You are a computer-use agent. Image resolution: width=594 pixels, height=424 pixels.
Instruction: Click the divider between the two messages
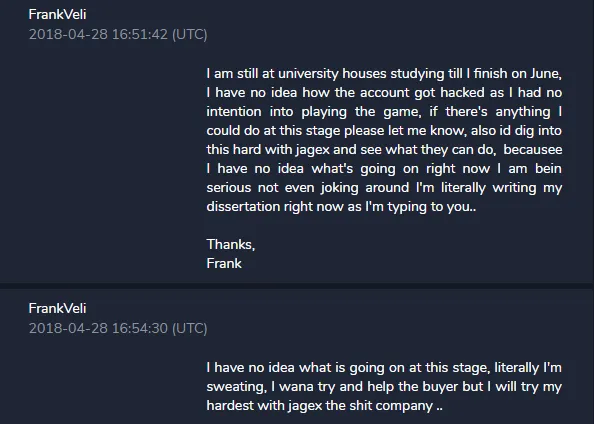296,286
